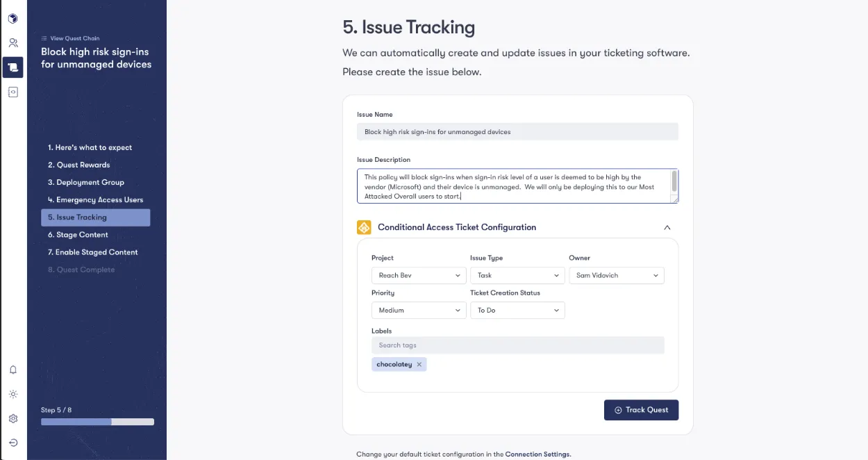Image resolution: width=868 pixels, height=460 pixels.
Task: Toggle the theme brightness icon
Action: [12, 393]
